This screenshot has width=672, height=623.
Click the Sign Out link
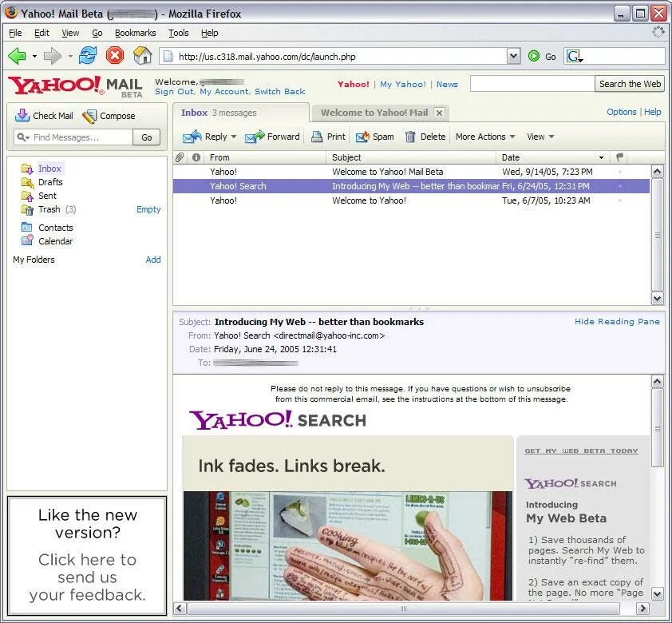(174, 91)
